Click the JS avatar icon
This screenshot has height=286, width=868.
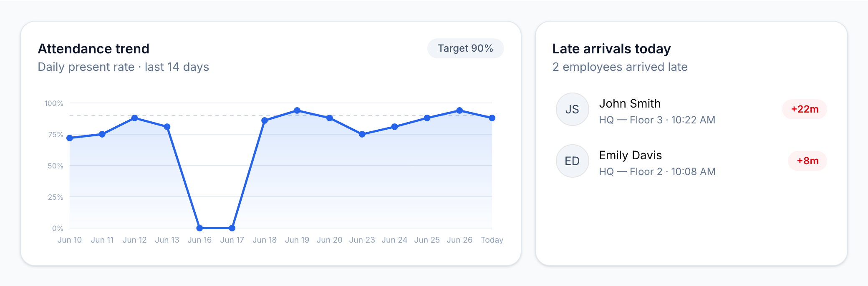572,109
